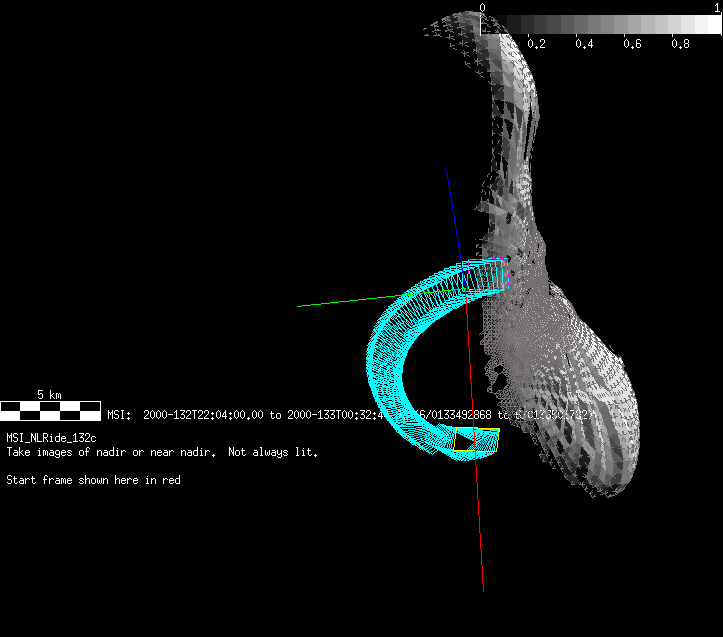Select the MSI_NLRide_132c sequence label
This screenshot has height=637, width=723.
(51, 438)
